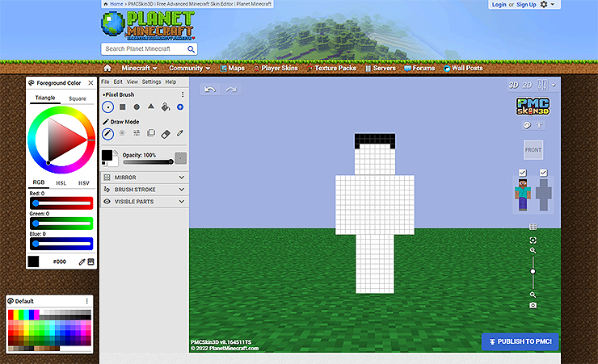Zoom in with the upper magnifier icon

tap(533, 250)
